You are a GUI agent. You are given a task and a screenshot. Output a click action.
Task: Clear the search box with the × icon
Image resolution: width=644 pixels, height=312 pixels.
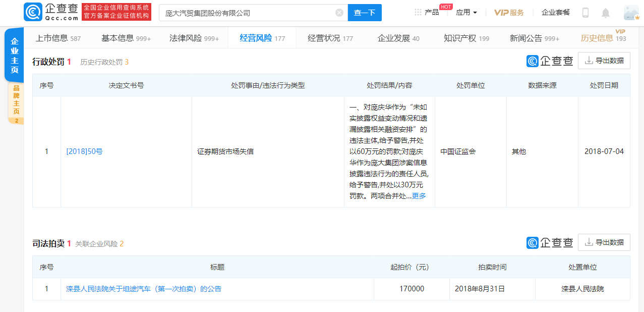coord(339,12)
